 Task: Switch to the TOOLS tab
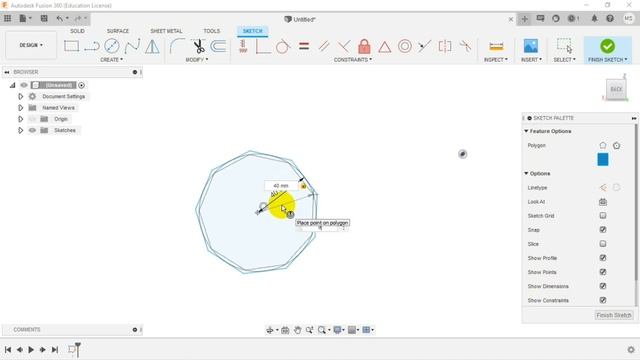211,31
